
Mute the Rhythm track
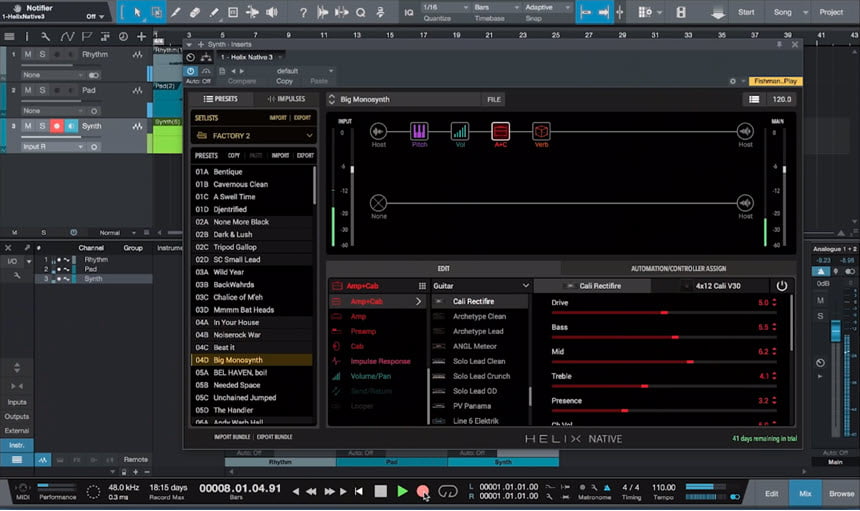tap(27, 54)
